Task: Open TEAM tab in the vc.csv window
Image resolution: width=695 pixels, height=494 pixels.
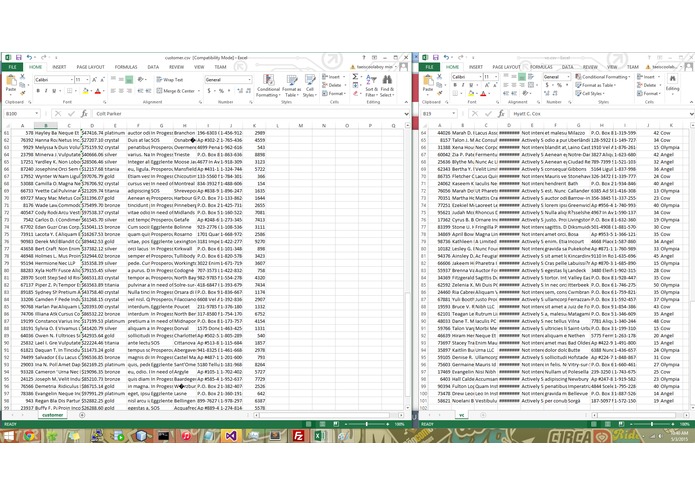Action: point(632,67)
